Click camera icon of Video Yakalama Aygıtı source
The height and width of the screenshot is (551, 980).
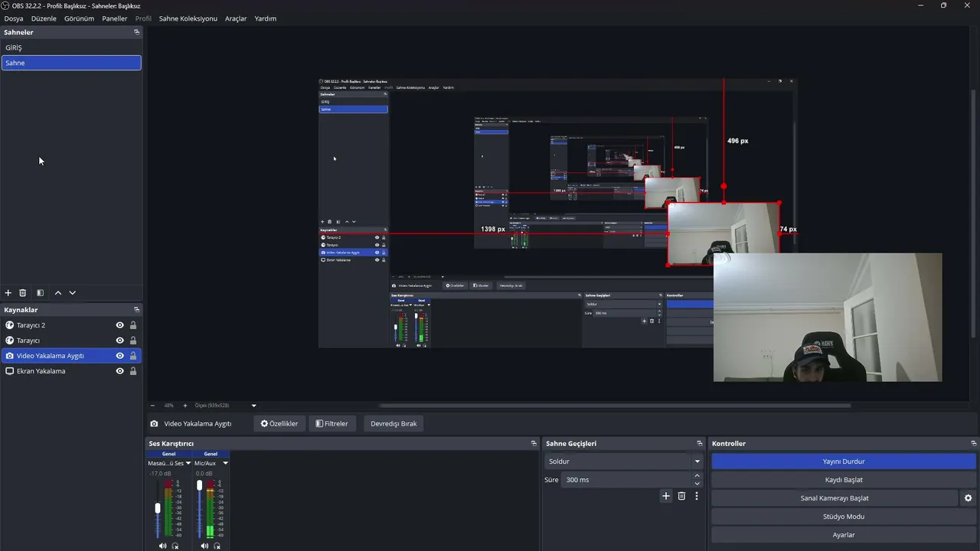[x=10, y=356]
